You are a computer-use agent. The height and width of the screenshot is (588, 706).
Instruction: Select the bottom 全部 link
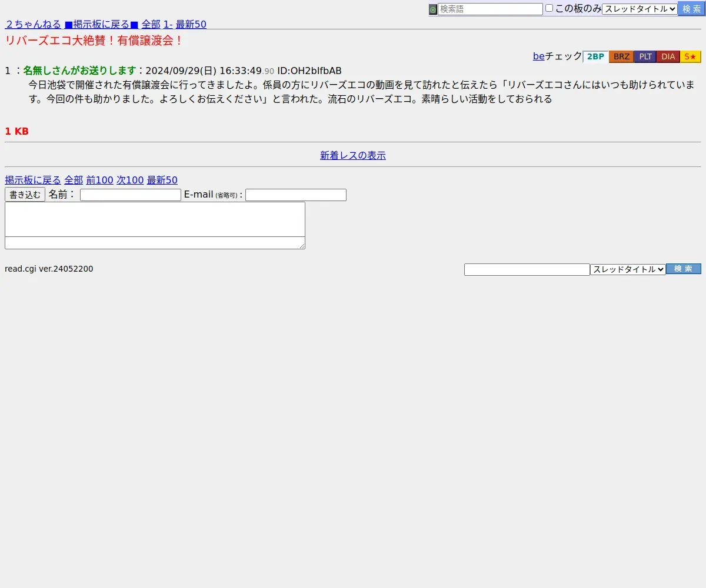(74, 180)
